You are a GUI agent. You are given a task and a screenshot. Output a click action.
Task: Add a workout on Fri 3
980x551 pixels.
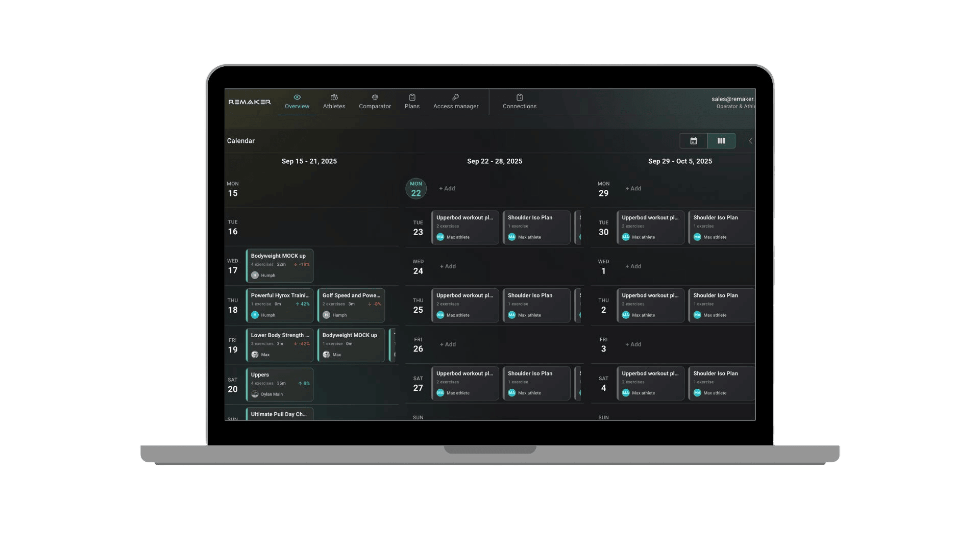click(633, 344)
